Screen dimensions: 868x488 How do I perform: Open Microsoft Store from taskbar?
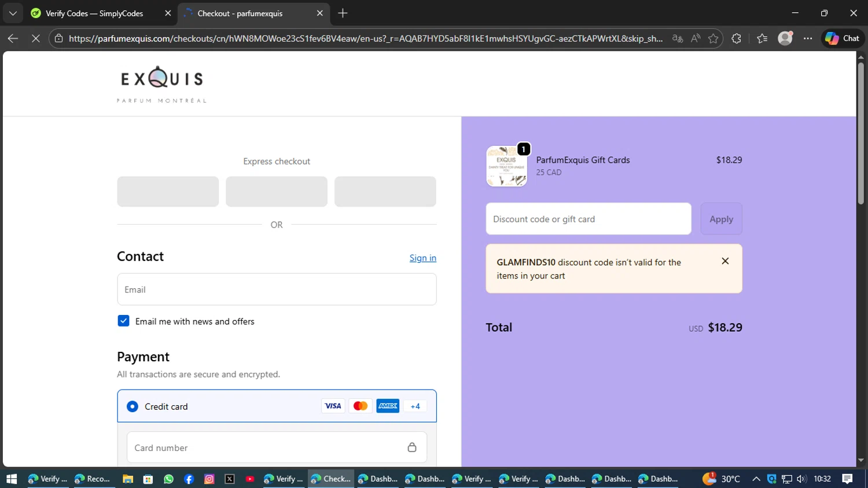point(148,479)
